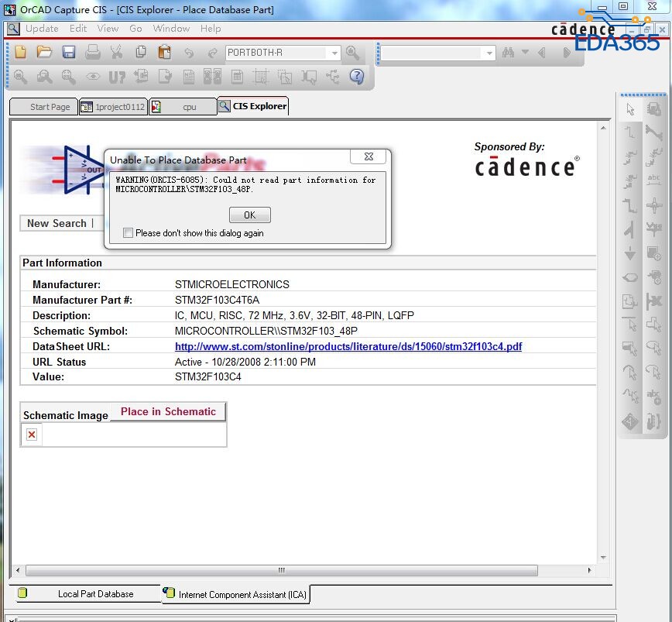The image size is (672, 622).
Task: Click the broken Schematic Image thumbnail
Action: click(x=31, y=435)
